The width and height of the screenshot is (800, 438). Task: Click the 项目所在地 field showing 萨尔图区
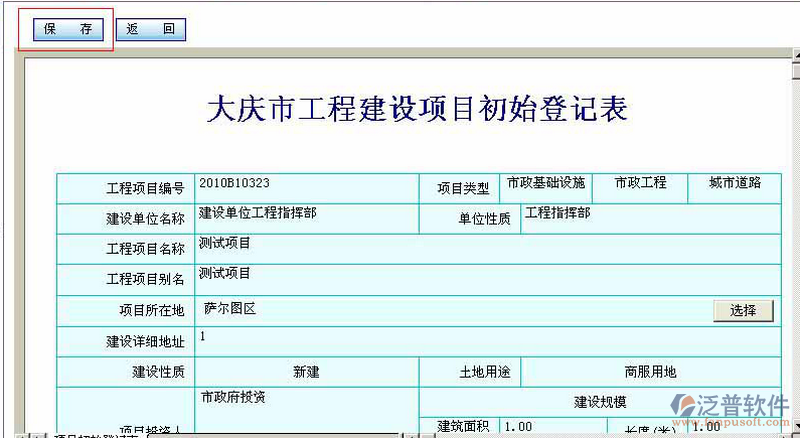tap(450, 310)
